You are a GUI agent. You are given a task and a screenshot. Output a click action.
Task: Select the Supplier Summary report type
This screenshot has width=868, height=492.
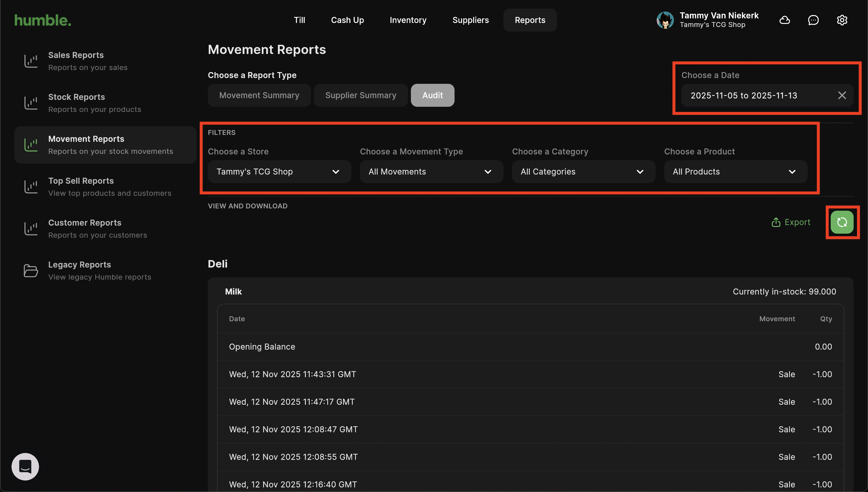pos(361,95)
